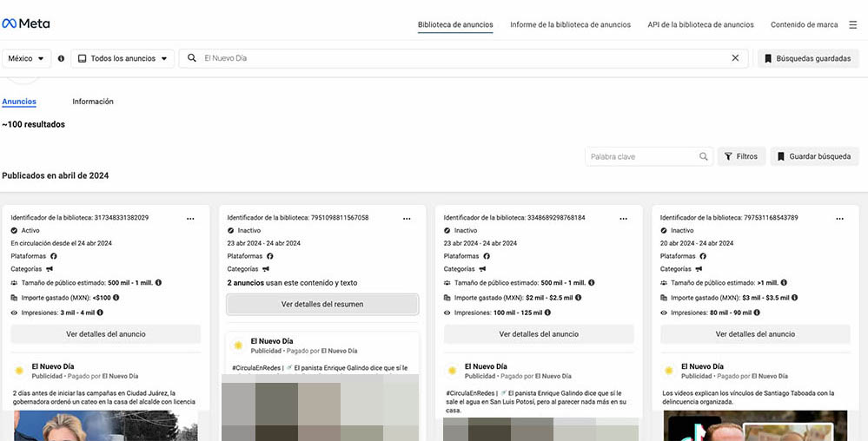
Task: Click the country info icon beside México
Action: (x=61, y=58)
